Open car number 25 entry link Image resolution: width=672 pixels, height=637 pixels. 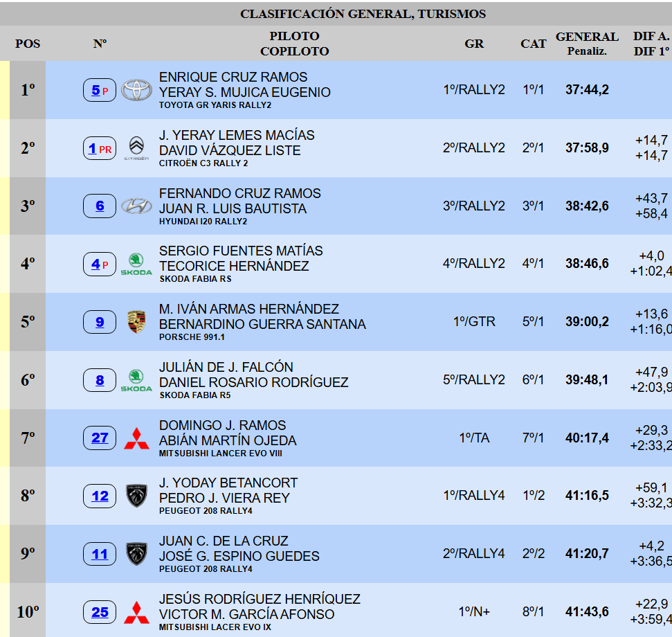100,612
